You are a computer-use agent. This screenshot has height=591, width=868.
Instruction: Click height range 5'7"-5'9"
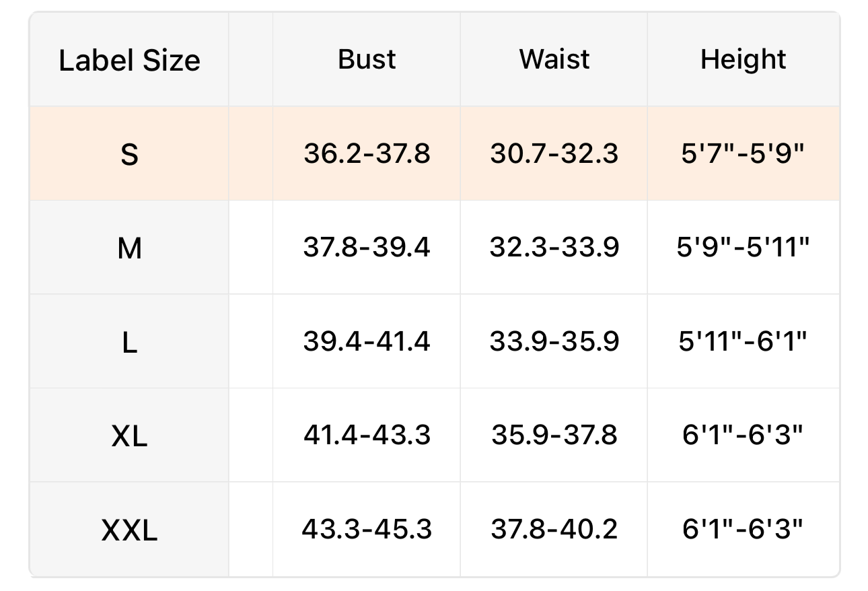743,154
